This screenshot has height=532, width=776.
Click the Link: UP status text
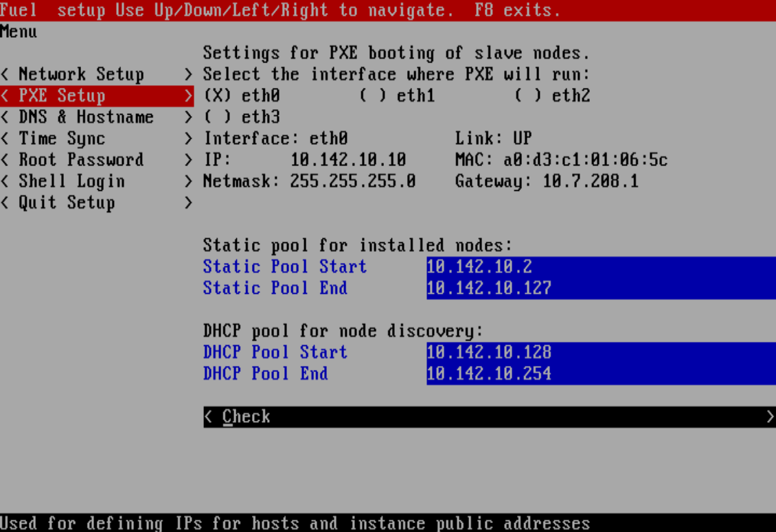[x=494, y=138]
